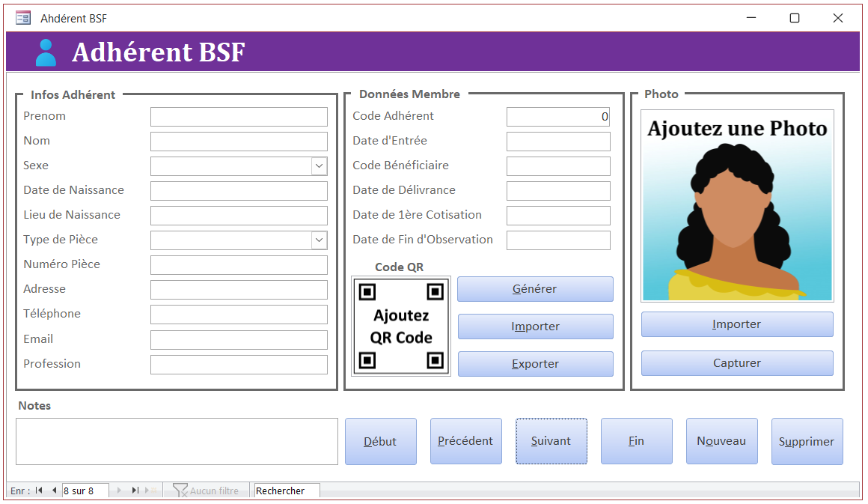Click the Précédent button
This screenshot has width=868, height=504.
(x=466, y=441)
